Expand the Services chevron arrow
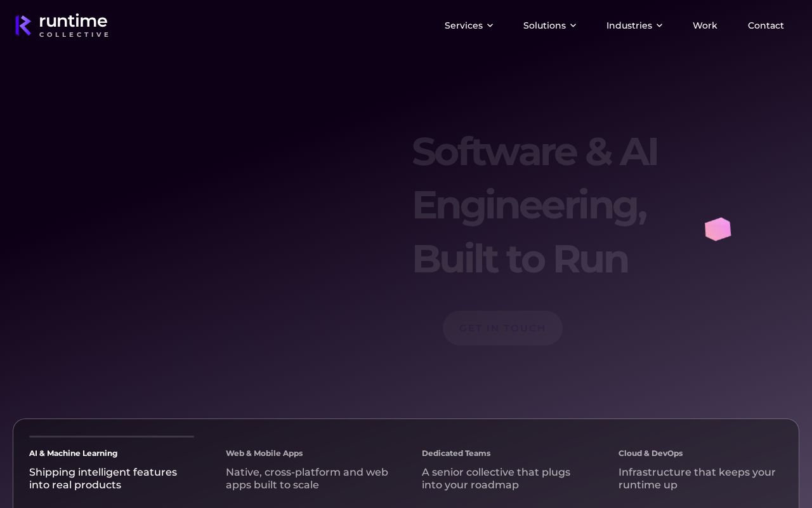 [x=490, y=25]
